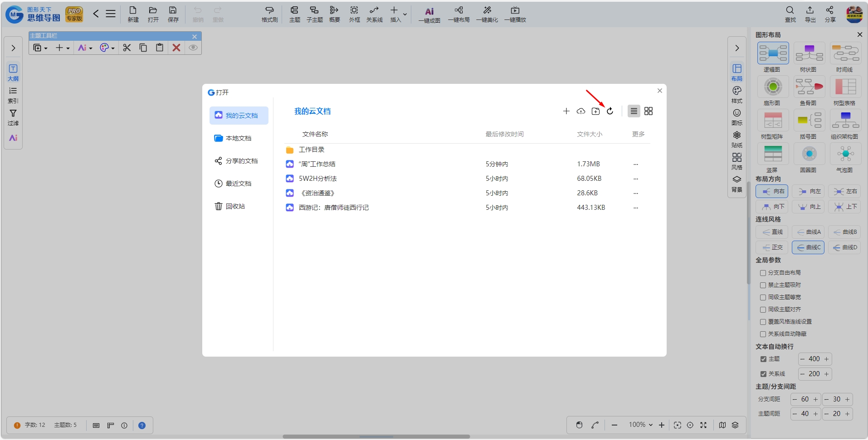The height and width of the screenshot is (440, 868).
Task: Set layout direction to 向下
Action: [x=772, y=207]
